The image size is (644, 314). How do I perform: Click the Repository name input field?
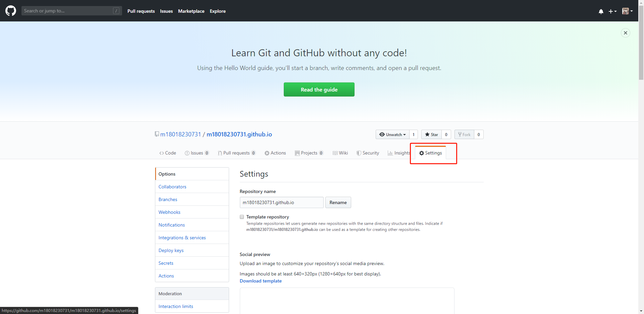click(281, 202)
